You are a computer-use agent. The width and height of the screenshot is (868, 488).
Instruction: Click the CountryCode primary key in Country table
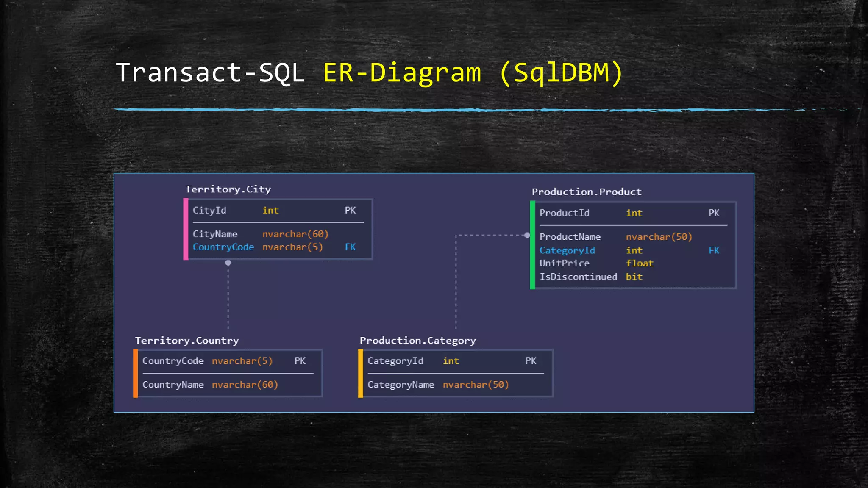[x=173, y=361]
